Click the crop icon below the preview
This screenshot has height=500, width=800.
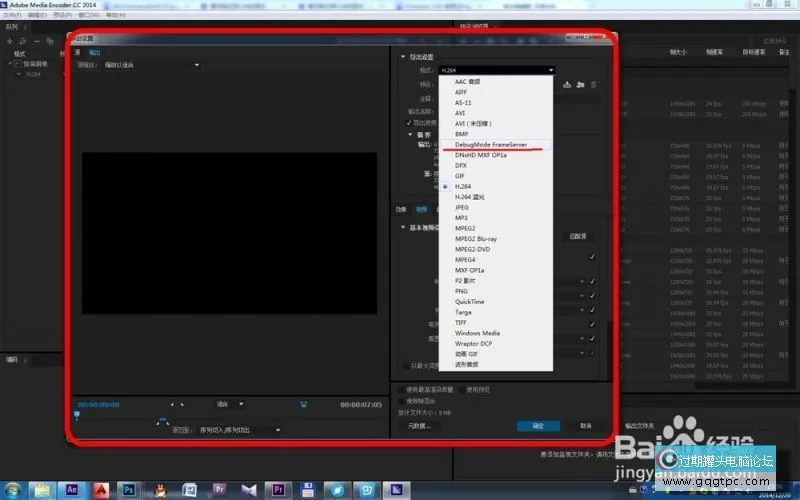pos(303,405)
